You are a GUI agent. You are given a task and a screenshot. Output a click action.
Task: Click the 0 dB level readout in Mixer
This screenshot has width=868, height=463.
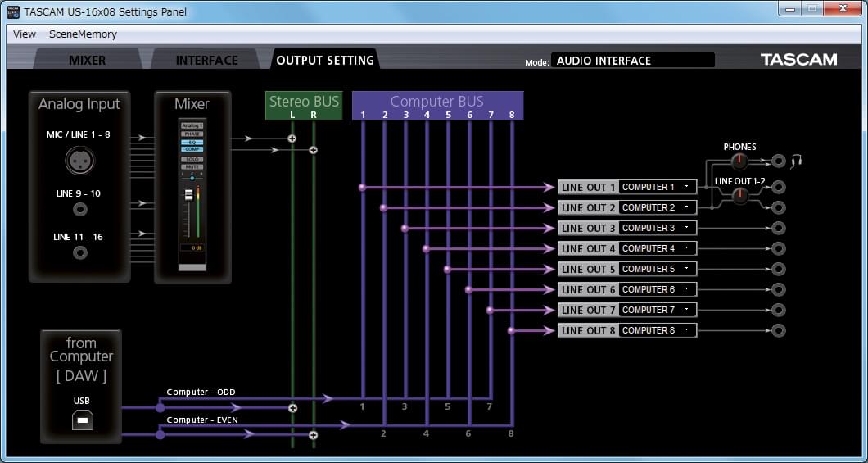tap(192, 247)
